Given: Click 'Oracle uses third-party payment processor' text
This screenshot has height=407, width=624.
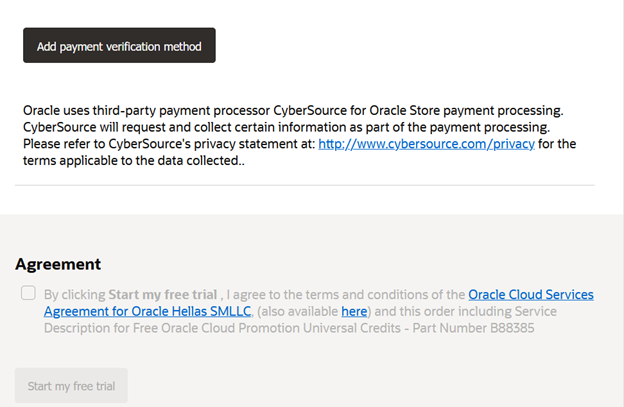Looking at the screenshot, I should click(x=146, y=110).
